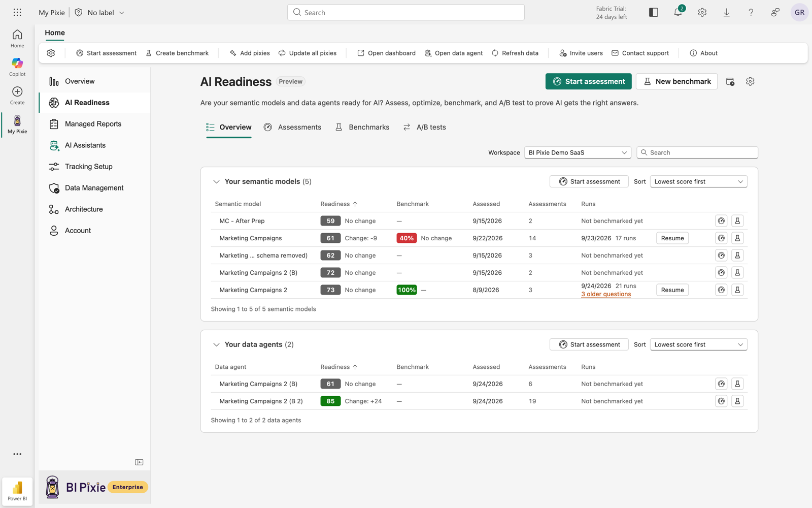The width and height of the screenshot is (812, 508).
Task: Open the Copilot sidebar icon
Action: click(x=17, y=67)
